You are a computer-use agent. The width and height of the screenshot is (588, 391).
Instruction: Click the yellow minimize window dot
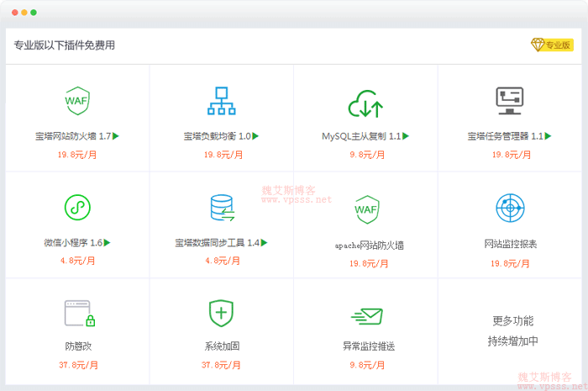24,13
